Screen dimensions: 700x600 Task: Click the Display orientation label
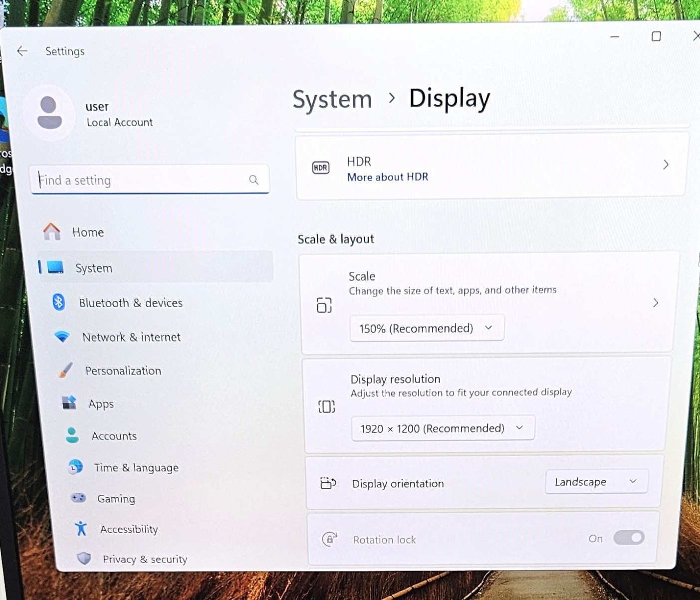(398, 483)
